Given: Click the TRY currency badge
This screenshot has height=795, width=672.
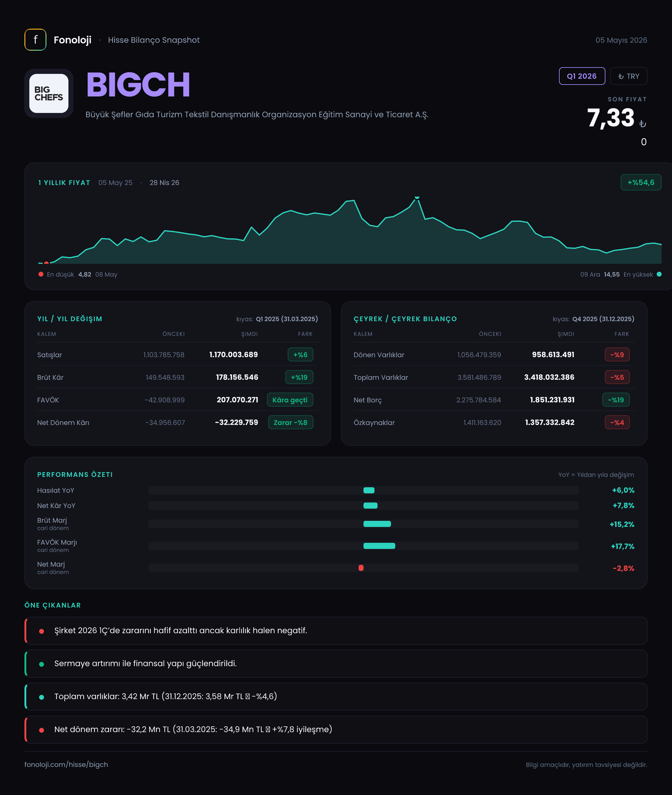Looking at the screenshot, I should (x=629, y=76).
